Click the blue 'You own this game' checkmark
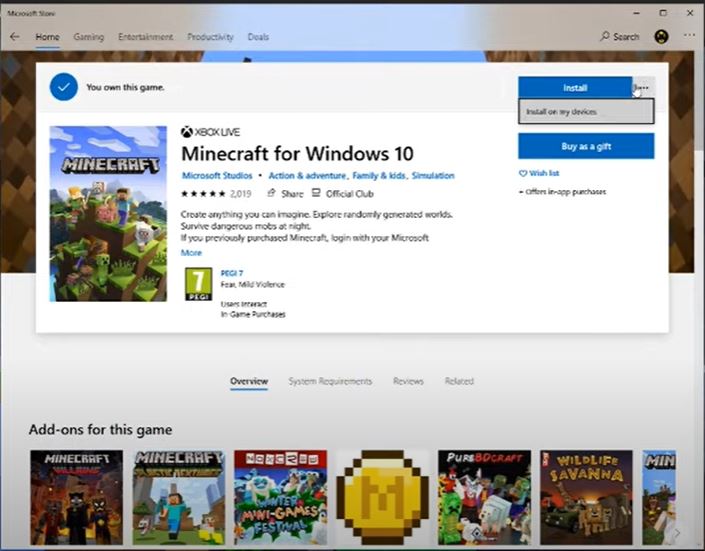 pos(64,87)
